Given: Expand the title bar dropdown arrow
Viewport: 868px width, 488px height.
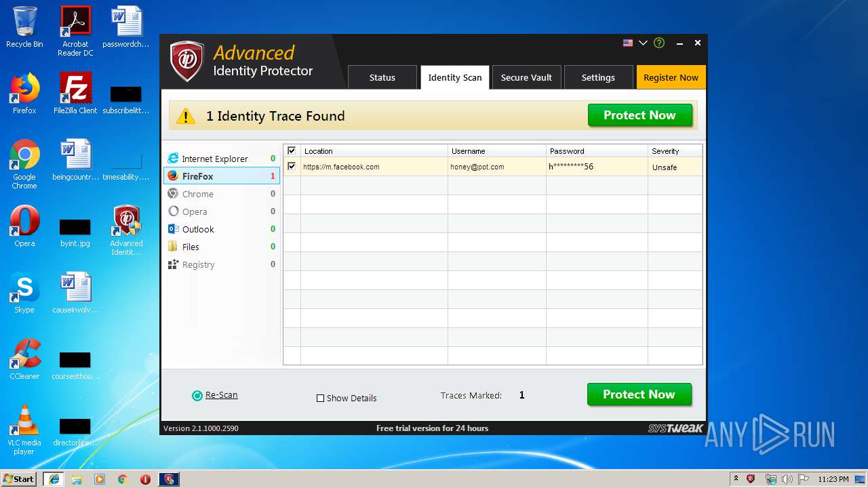Looking at the screenshot, I should [x=643, y=43].
